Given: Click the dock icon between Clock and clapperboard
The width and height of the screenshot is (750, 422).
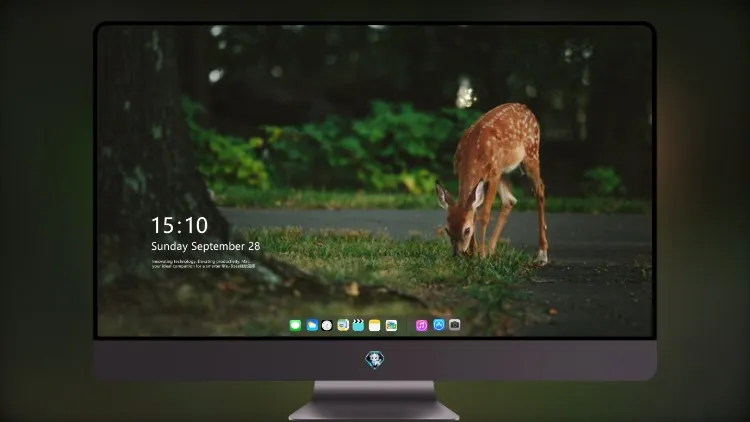Looking at the screenshot, I should (x=343, y=325).
